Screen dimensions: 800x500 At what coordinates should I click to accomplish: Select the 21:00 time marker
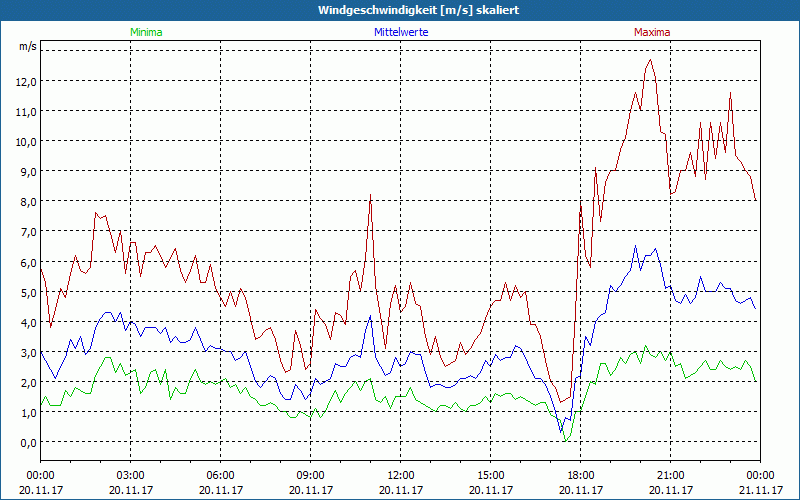[670, 475]
